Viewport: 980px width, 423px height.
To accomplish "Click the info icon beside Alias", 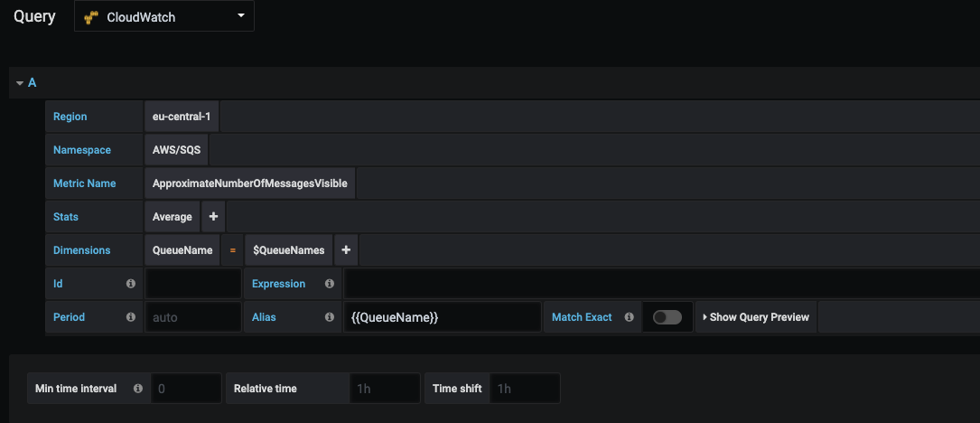I will click(x=330, y=316).
